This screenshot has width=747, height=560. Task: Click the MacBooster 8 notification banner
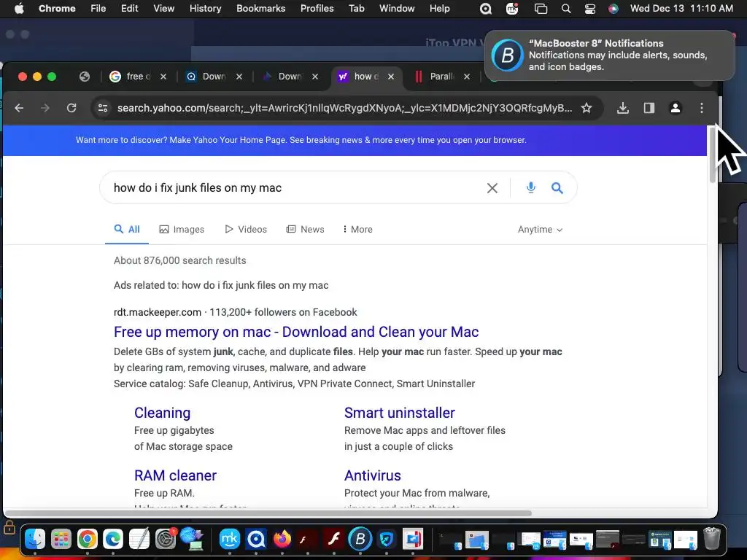point(610,55)
